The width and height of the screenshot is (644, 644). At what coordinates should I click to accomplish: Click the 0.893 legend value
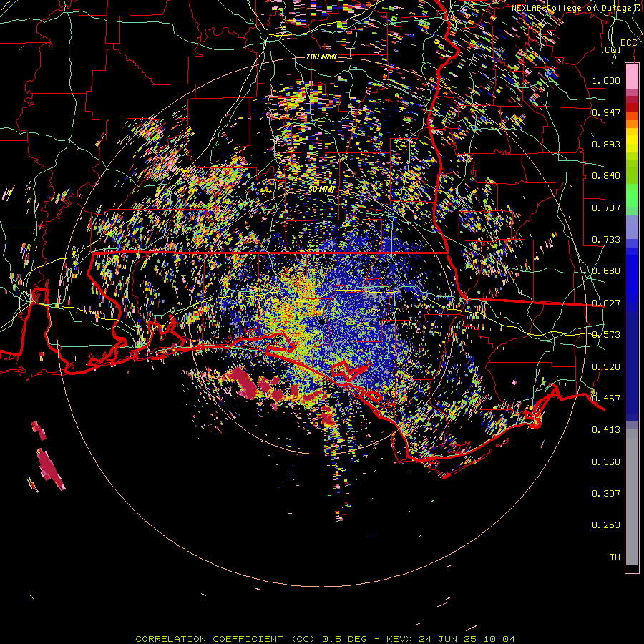606,144
